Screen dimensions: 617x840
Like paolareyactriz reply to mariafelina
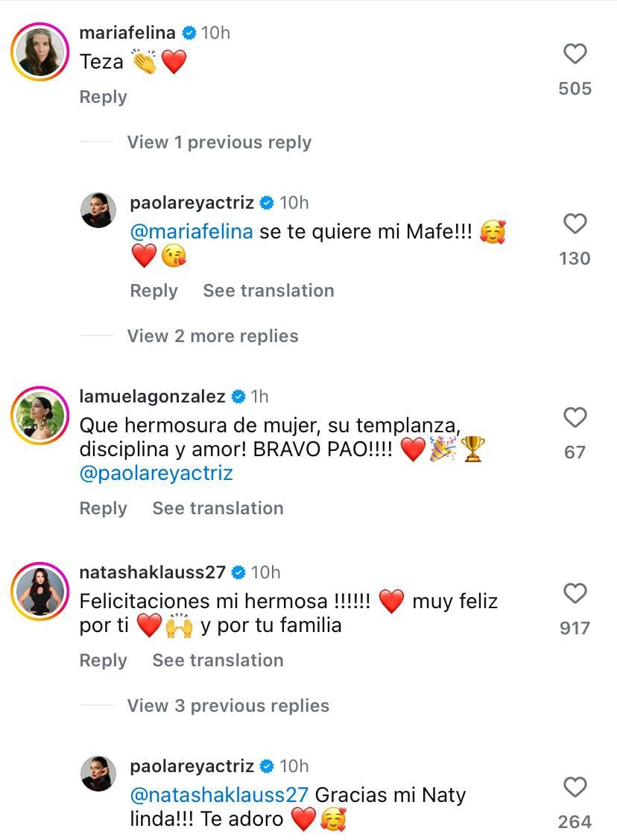click(575, 224)
